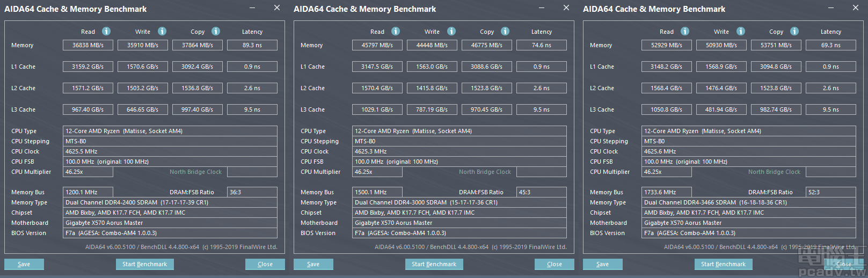Click Read info icon in DDR4-3000 window

point(396,31)
